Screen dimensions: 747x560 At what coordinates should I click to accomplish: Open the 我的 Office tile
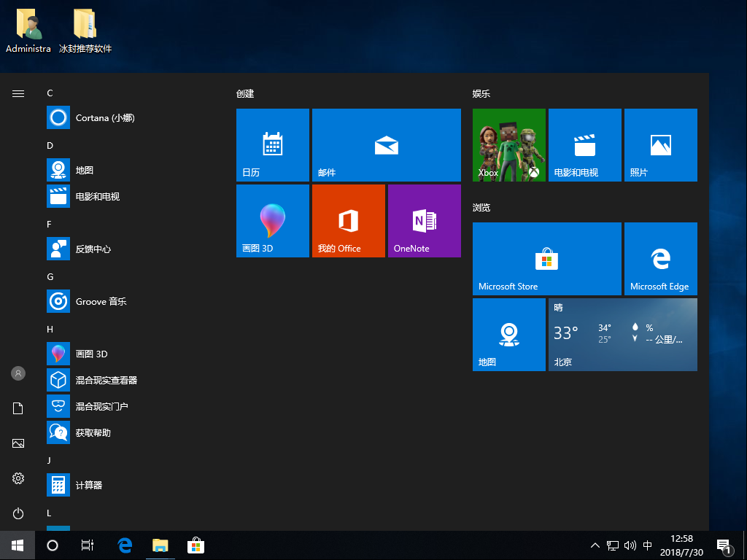pos(348,221)
